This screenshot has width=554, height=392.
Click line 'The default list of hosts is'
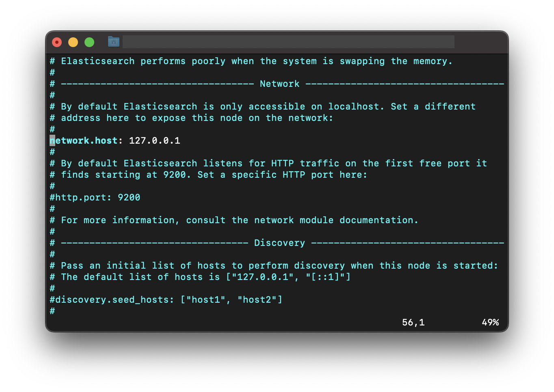tap(200, 277)
